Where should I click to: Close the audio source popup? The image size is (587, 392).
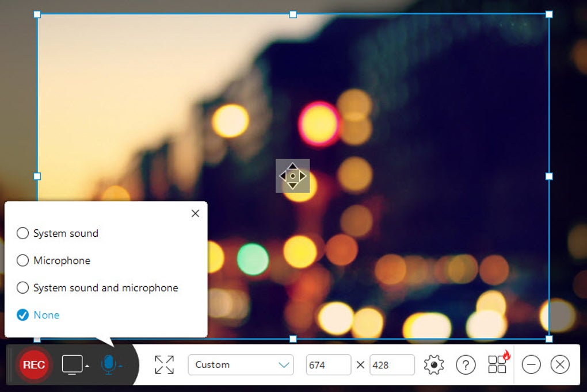point(195,213)
